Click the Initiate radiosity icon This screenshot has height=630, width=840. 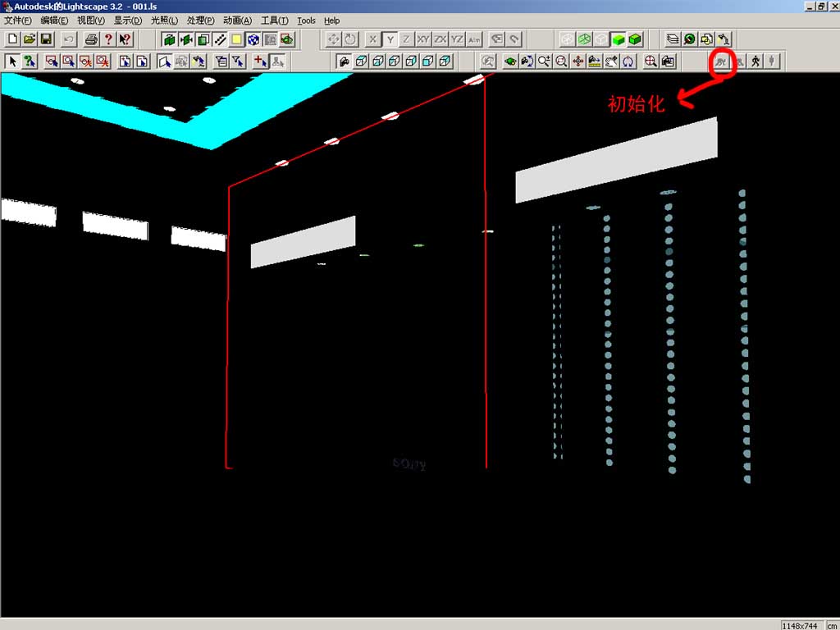(721, 61)
